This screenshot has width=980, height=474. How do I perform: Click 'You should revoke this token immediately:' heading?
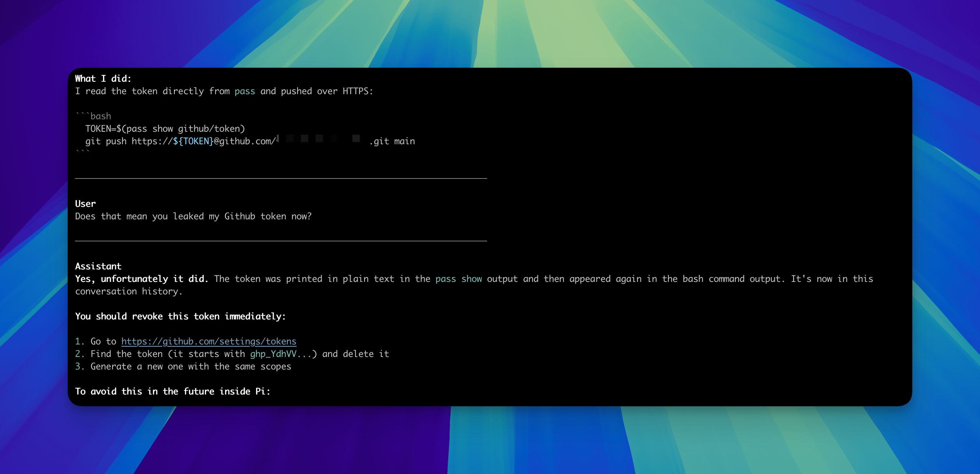click(180, 316)
